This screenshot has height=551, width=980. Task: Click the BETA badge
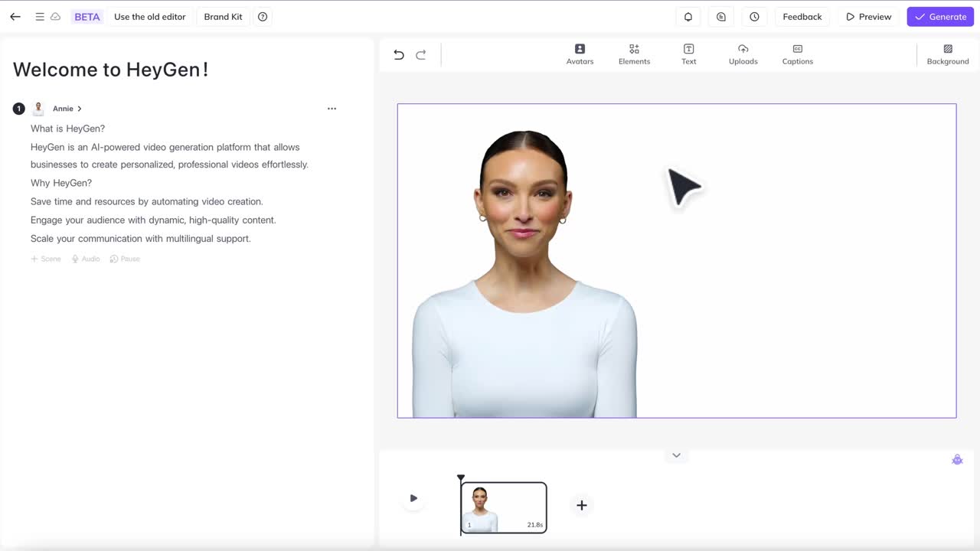(87, 17)
